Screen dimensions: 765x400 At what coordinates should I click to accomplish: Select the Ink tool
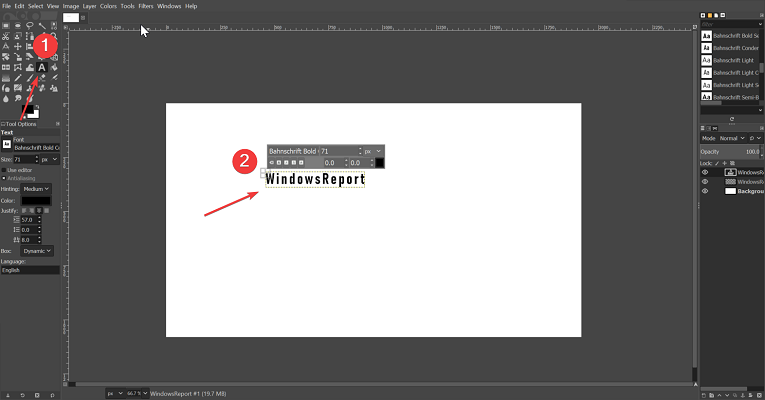click(6, 88)
